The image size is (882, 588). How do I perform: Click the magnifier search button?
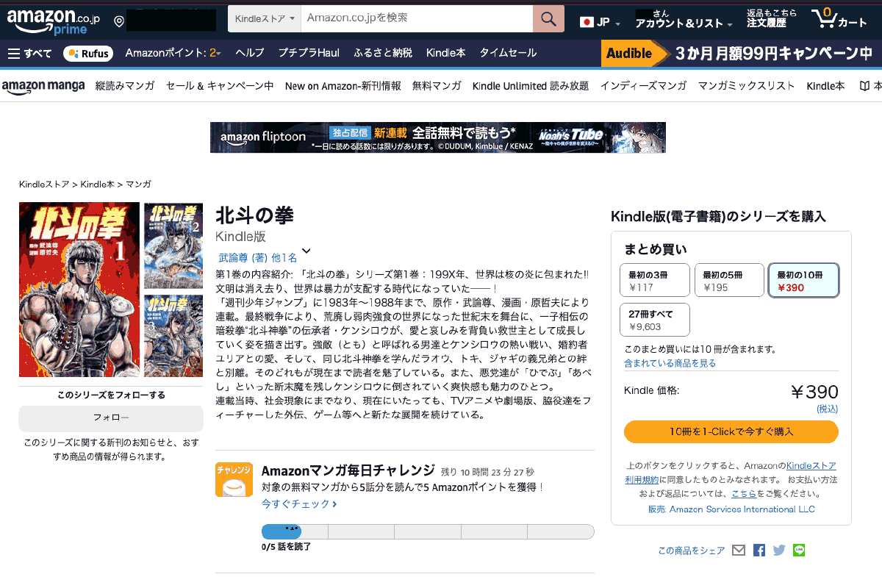click(548, 19)
